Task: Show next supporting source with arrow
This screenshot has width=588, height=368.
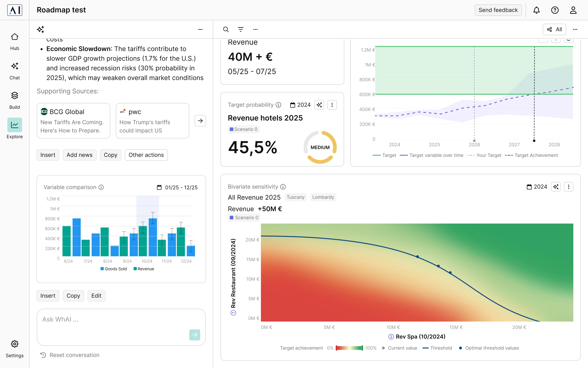Action: pyautogui.click(x=200, y=121)
